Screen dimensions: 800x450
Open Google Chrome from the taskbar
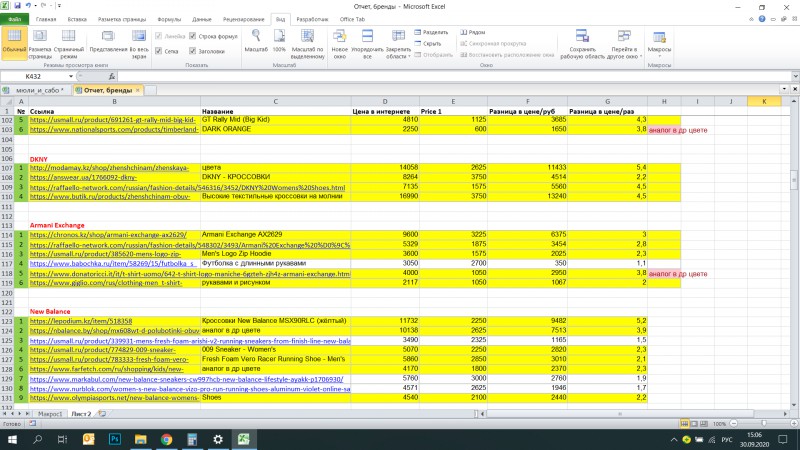tap(166, 439)
